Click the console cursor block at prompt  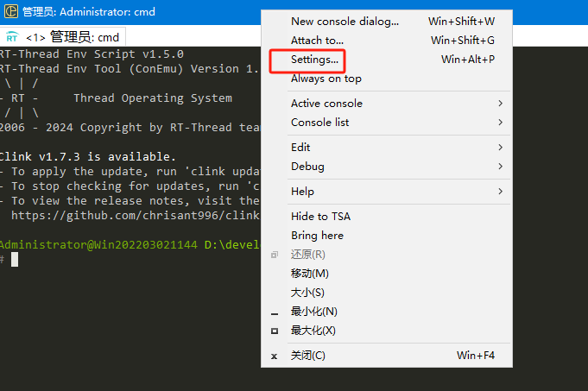pos(15,260)
